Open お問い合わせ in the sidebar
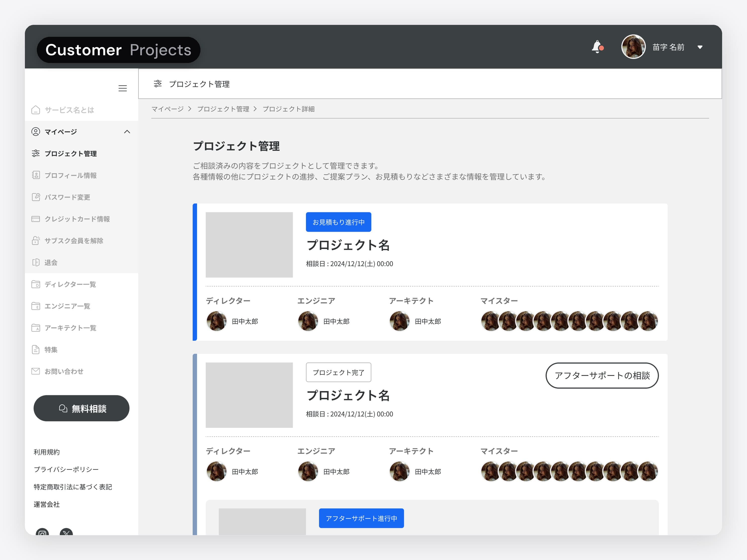 [81, 371]
